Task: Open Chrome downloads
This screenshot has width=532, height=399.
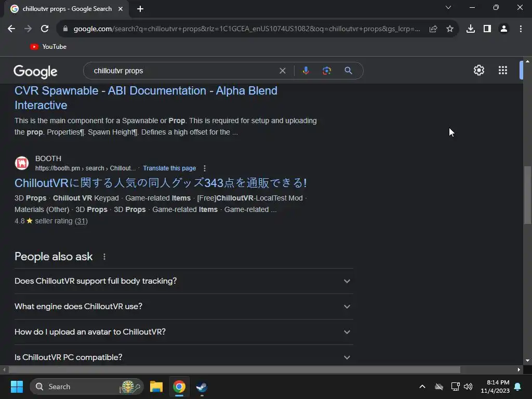Action: (x=471, y=29)
